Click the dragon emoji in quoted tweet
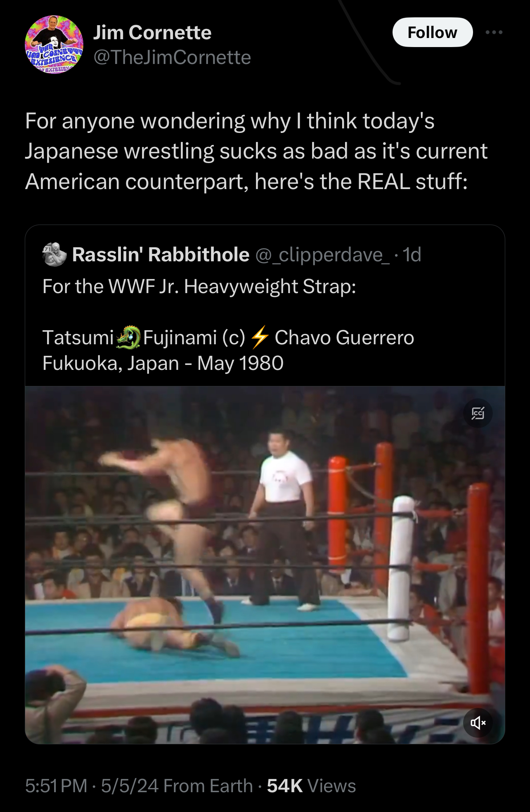 pyautogui.click(x=128, y=337)
